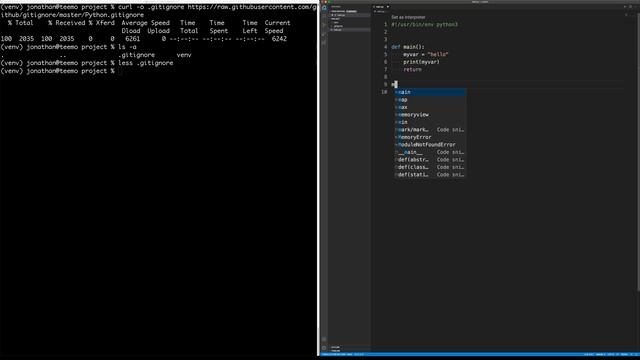Screen dimensions: 640x360
Task: Click '.gitignore' in terminal ls output
Action: click(x=136, y=55)
